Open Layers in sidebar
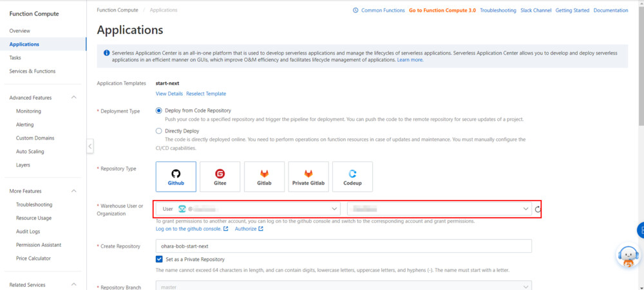Image resolution: width=644 pixels, height=290 pixels. point(23,165)
